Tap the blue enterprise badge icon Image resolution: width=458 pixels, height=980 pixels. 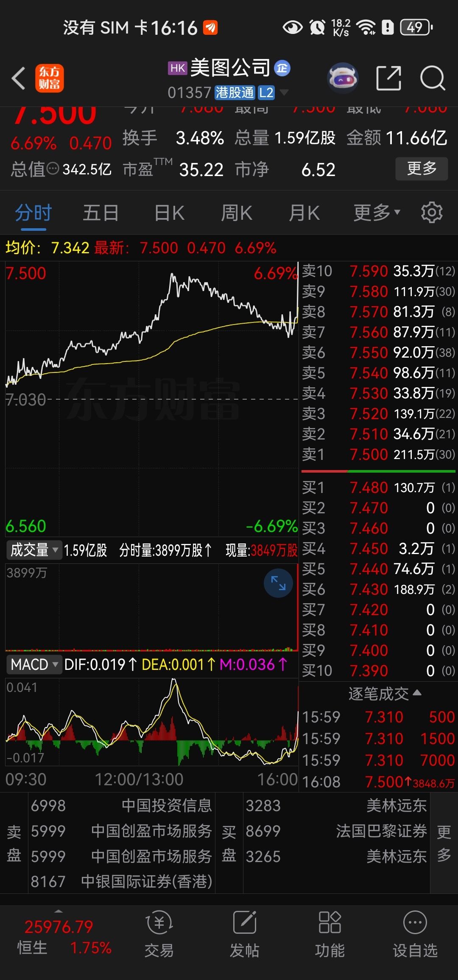pyautogui.click(x=282, y=68)
